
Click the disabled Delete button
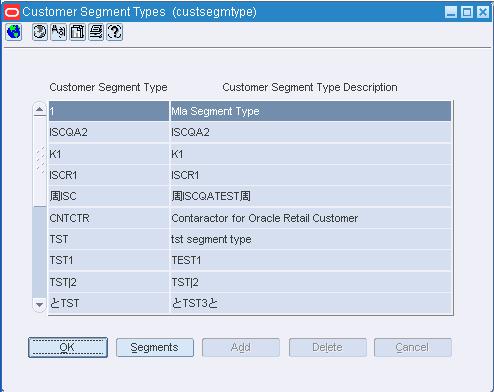point(328,347)
